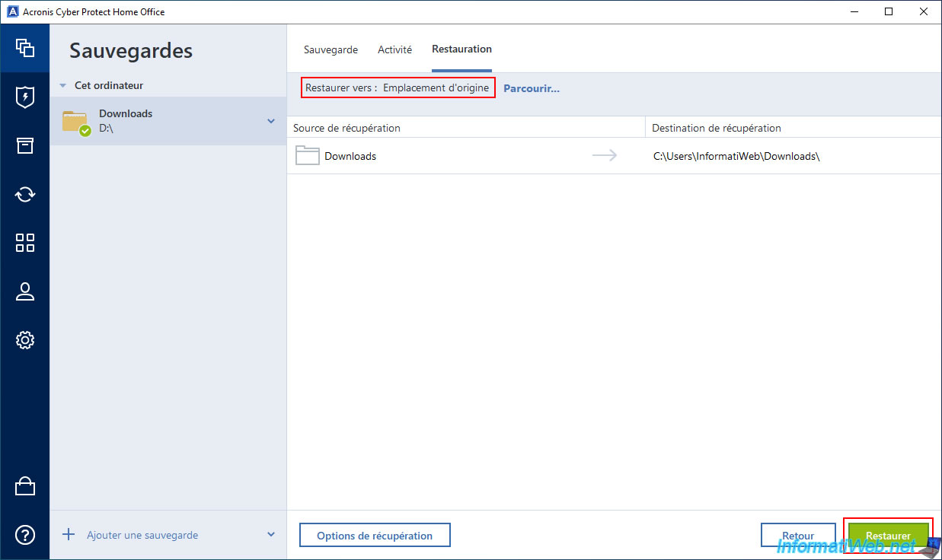Click the C:\Users\InformatiWeb\Downloads\ destination path

[736, 156]
